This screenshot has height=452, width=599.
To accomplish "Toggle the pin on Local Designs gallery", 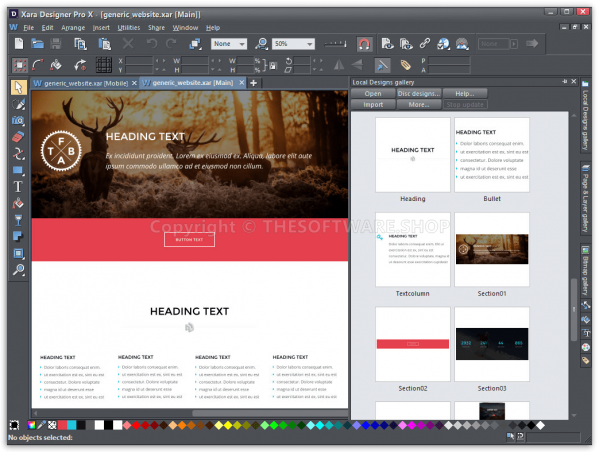I will click(565, 81).
